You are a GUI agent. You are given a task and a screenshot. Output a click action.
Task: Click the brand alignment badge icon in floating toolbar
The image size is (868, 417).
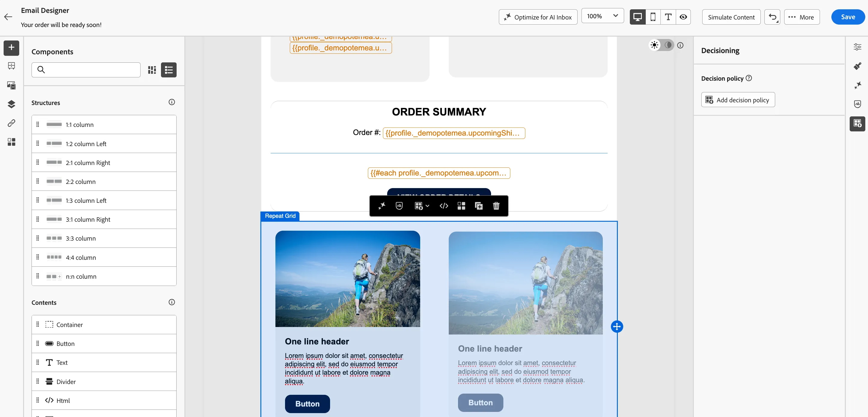[x=399, y=205]
